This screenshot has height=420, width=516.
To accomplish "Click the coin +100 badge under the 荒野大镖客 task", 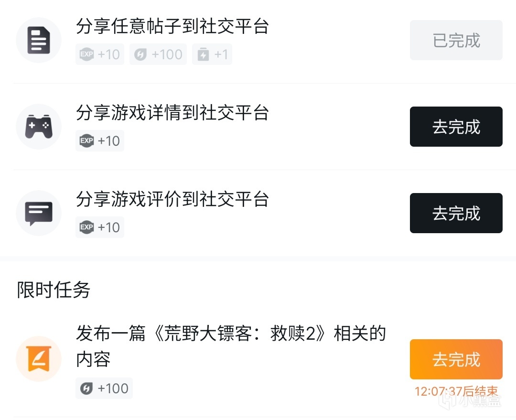I will pyautogui.click(x=104, y=388).
